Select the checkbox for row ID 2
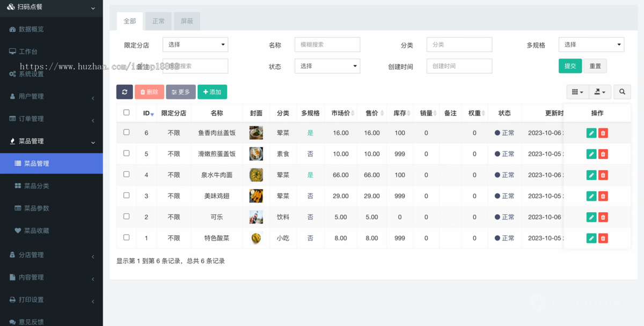This screenshot has width=644, height=326. pyautogui.click(x=127, y=216)
